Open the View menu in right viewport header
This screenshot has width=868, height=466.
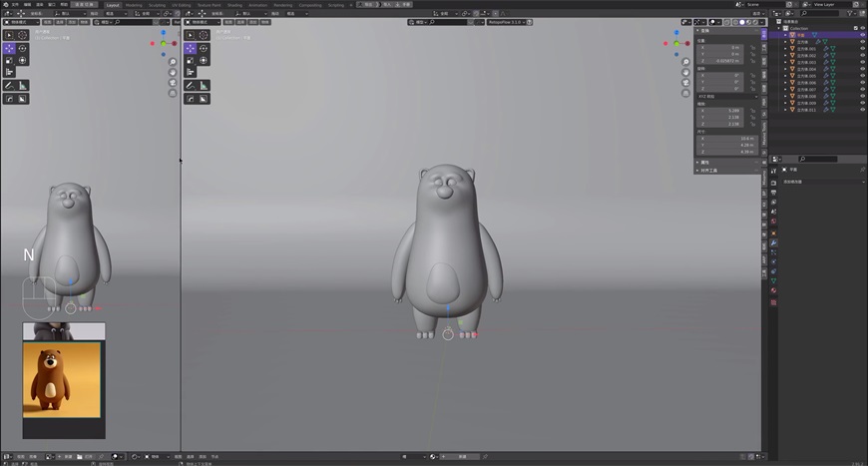[x=228, y=22]
